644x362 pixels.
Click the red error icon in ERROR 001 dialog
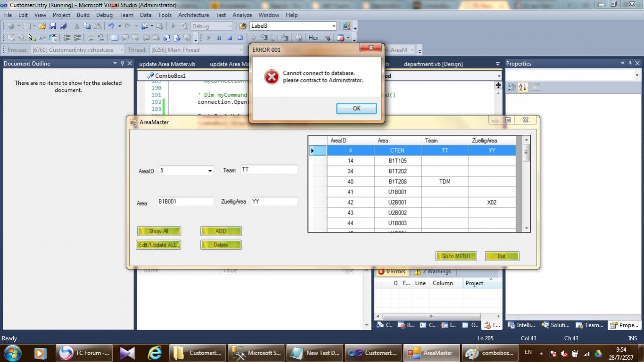coord(271,76)
